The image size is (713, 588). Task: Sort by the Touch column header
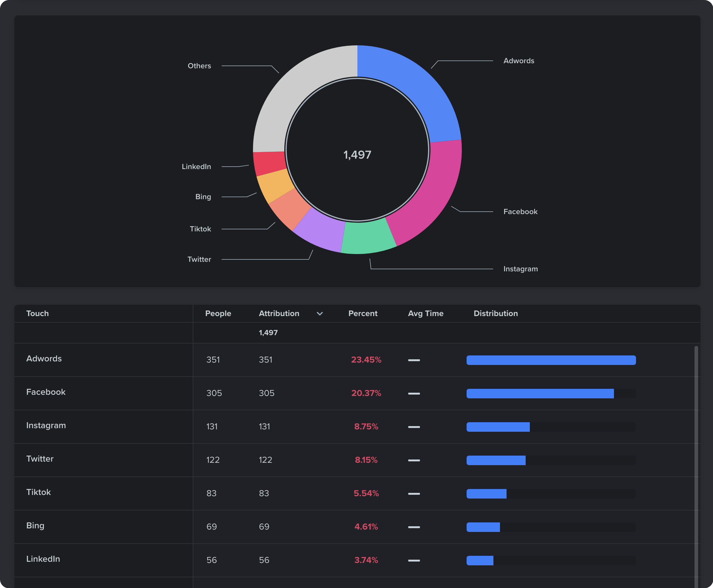[x=38, y=313]
